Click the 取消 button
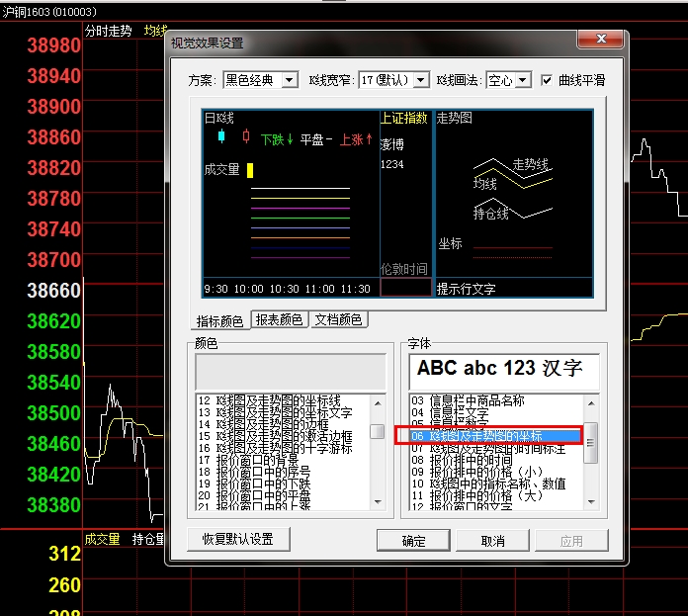 [x=492, y=541]
